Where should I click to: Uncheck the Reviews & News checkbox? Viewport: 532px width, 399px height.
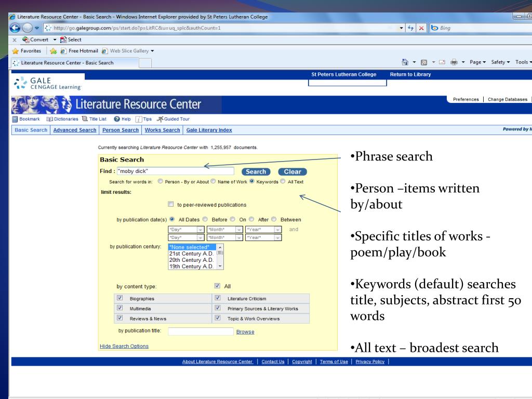(120, 318)
